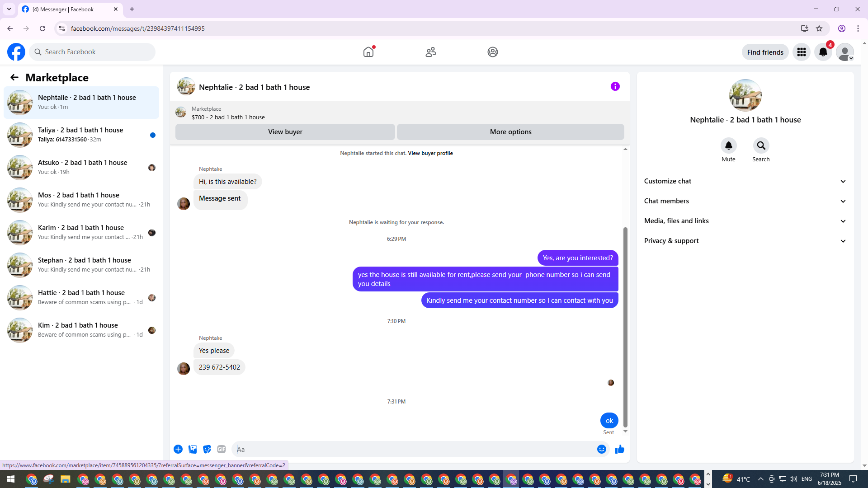Open View buyer profile link
This screenshot has height=488, width=868.
coord(430,153)
